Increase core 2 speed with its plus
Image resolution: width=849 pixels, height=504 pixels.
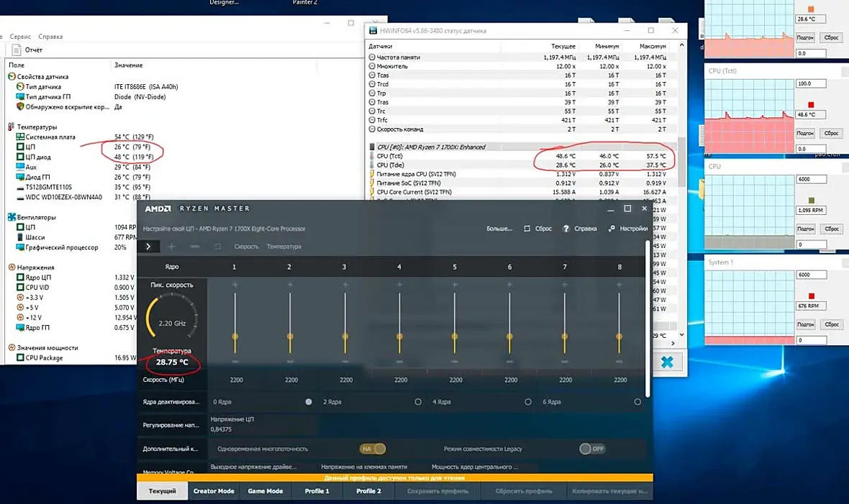290,285
